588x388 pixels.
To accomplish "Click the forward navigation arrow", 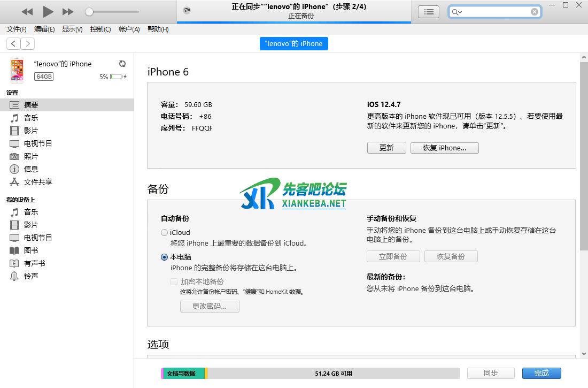I will click(x=27, y=44).
